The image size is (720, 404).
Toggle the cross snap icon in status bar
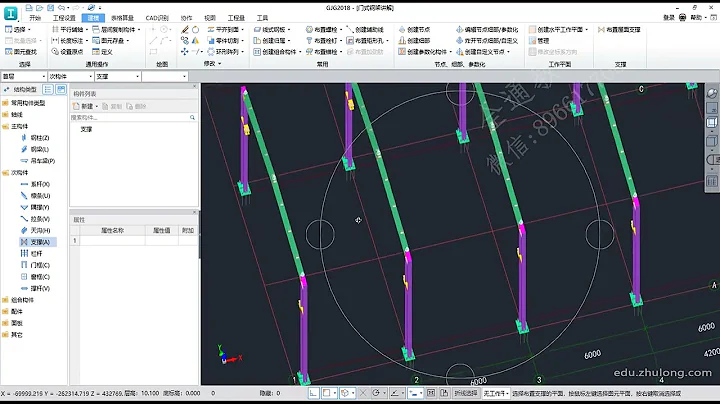coord(363,393)
